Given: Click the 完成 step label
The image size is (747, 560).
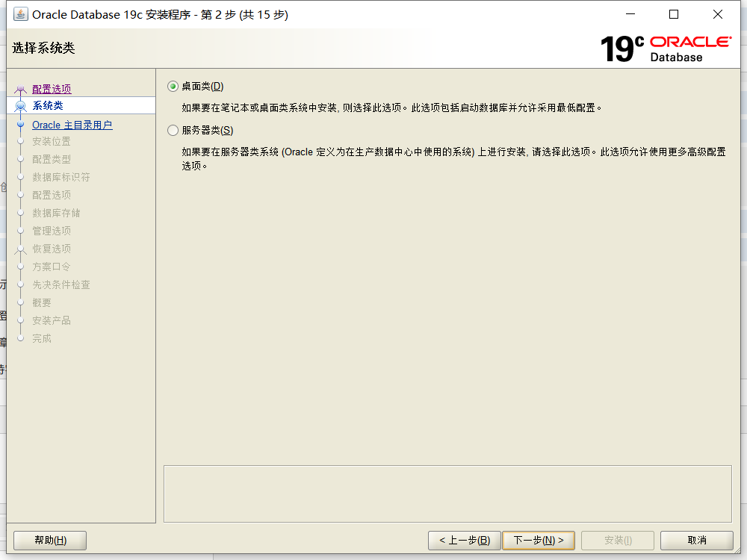Looking at the screenshot, I should pyautogui.click(x=41, y=338).
